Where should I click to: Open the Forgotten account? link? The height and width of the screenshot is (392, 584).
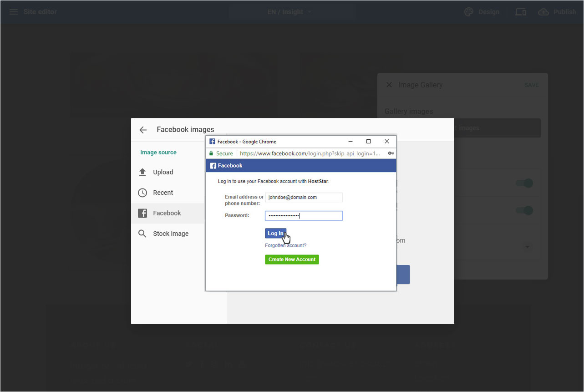(286, 245)
